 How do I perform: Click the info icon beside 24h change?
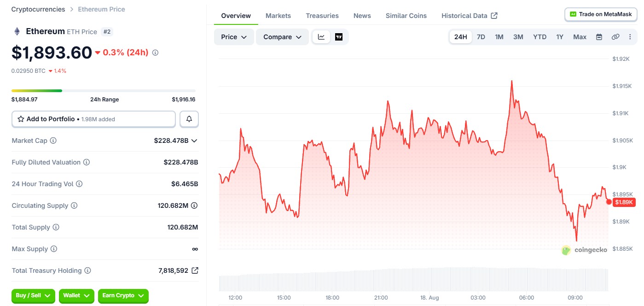155,53
